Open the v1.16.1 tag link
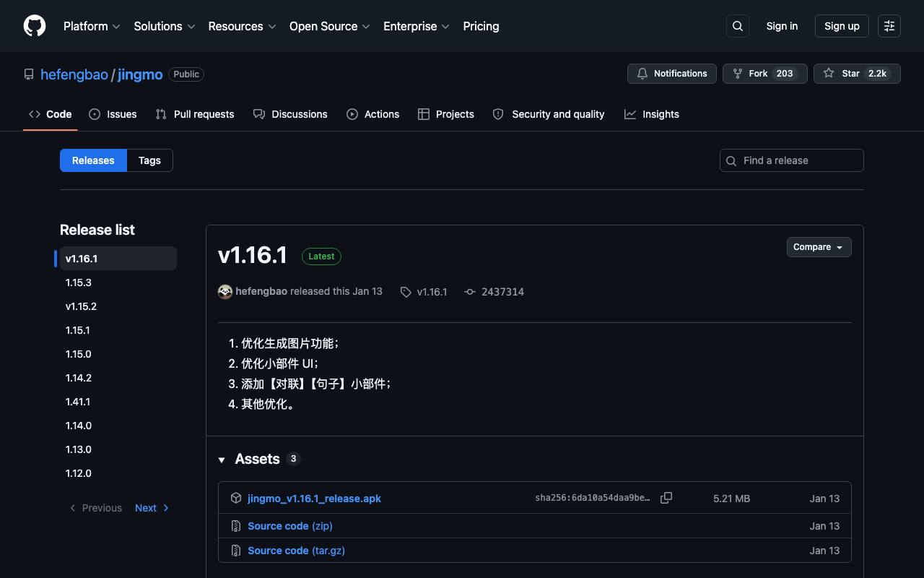 [432, 292]
